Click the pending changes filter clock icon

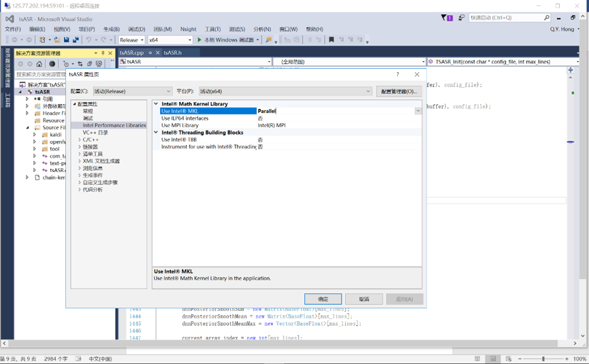66,64
